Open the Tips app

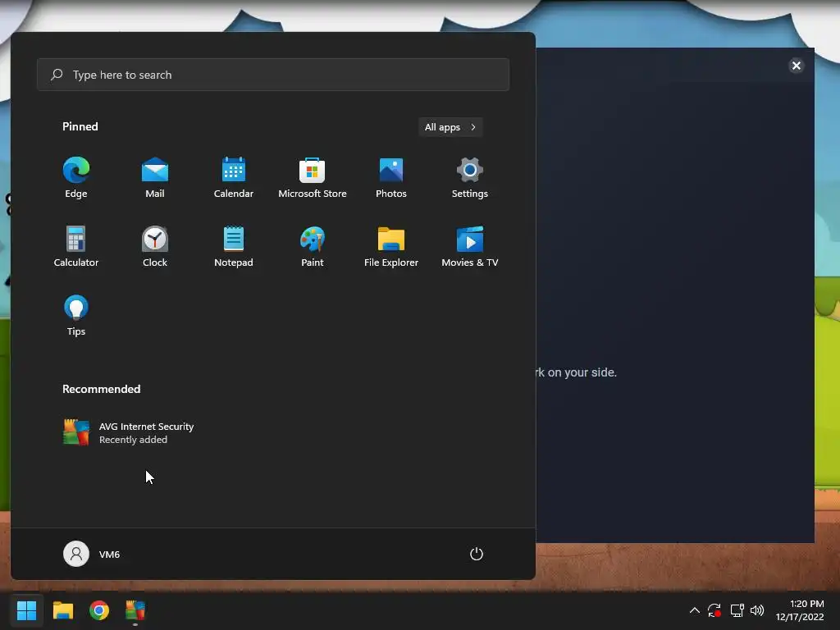[x=76, y=316]
